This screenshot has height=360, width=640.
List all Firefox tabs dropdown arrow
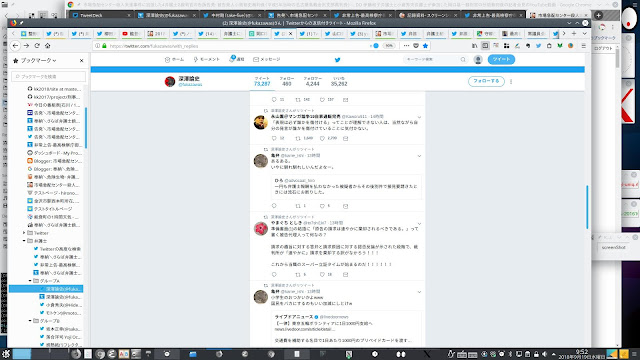[x=584, y=33]
